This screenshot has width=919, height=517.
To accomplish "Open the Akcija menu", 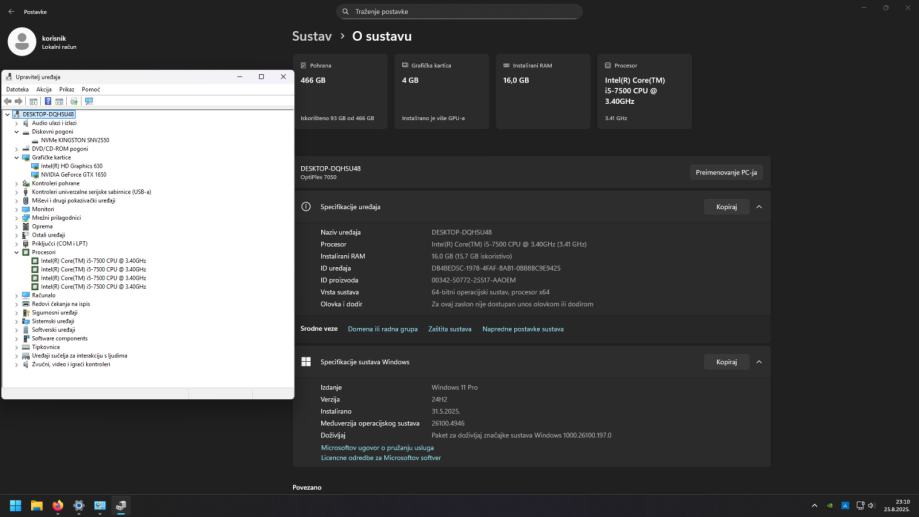I will [44, 89].
